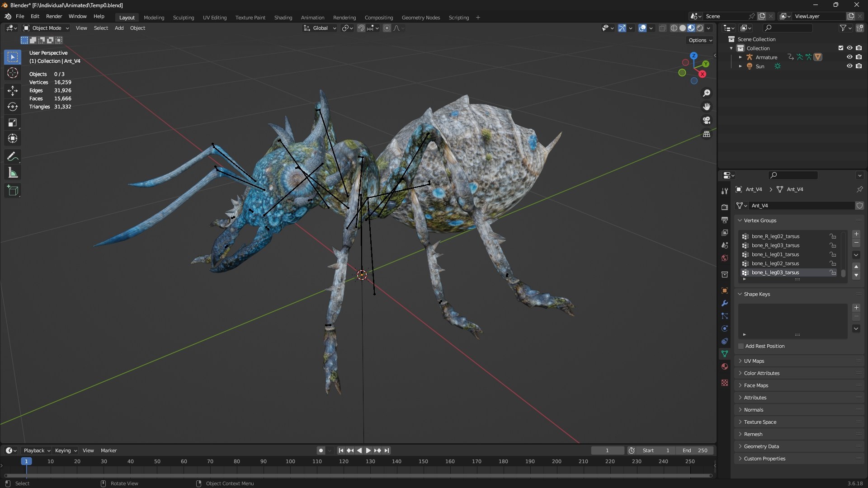Select the Scale tool
This screenshot has height=488, width=868.
[x=13, y=122]
